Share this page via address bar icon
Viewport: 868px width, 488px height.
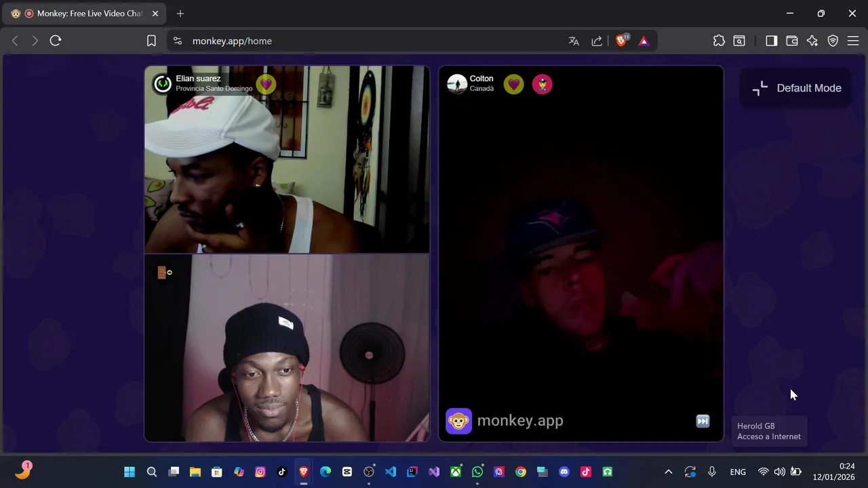[x=597, y=41]
